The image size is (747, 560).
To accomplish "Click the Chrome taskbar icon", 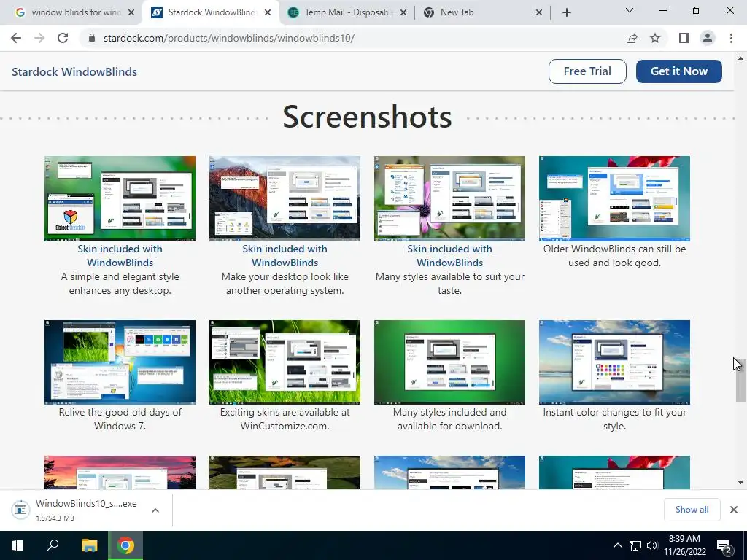I will click(125, 545).
